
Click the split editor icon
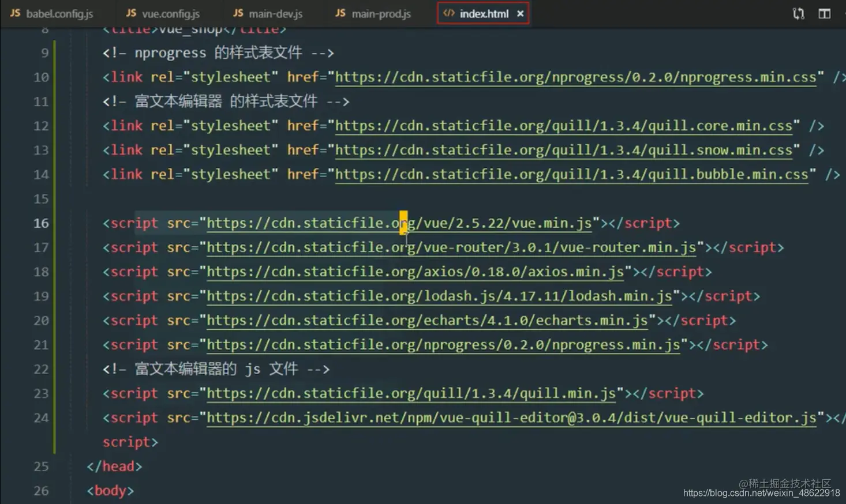click(x=824, y=13)
